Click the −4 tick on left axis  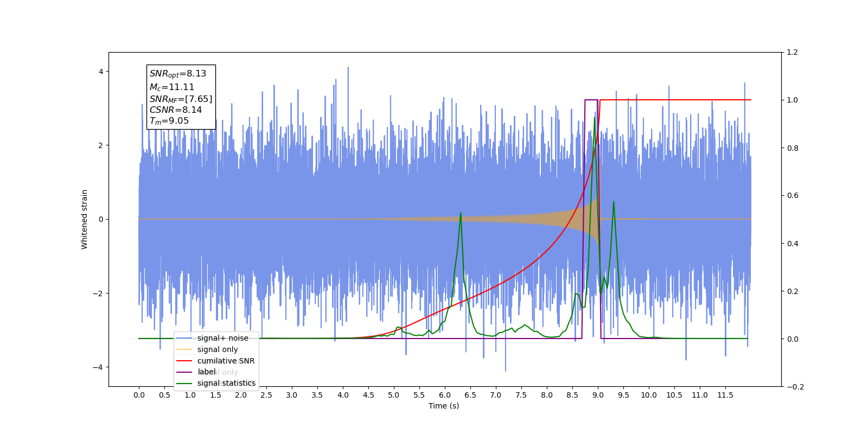click(98, 367)
